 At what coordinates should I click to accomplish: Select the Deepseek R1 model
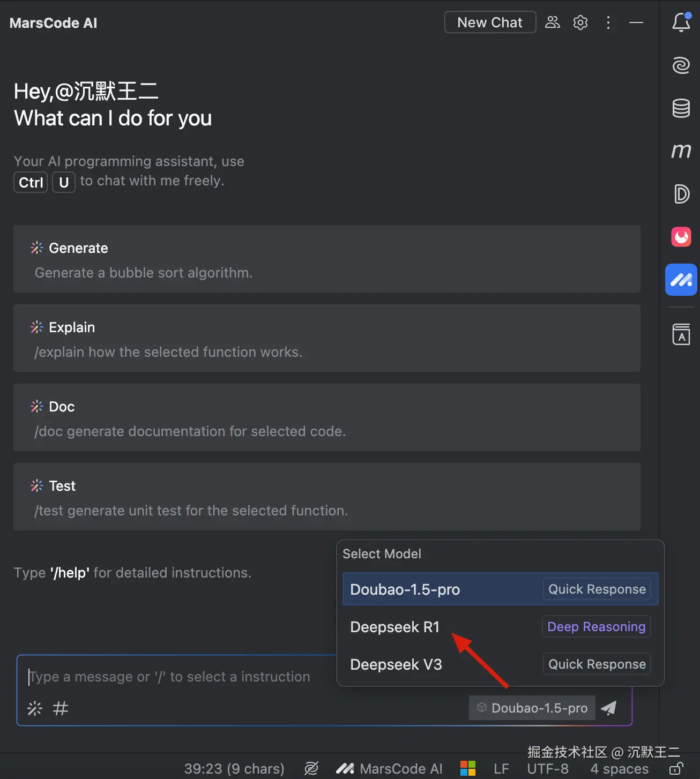click(x=501, y=626)
